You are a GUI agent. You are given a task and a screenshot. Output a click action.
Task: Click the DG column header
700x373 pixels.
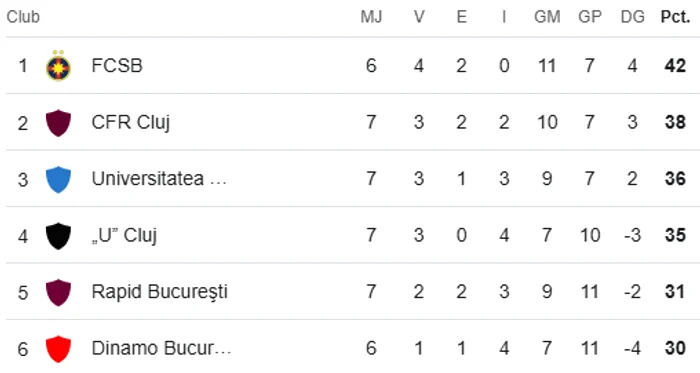pos(633,17)
